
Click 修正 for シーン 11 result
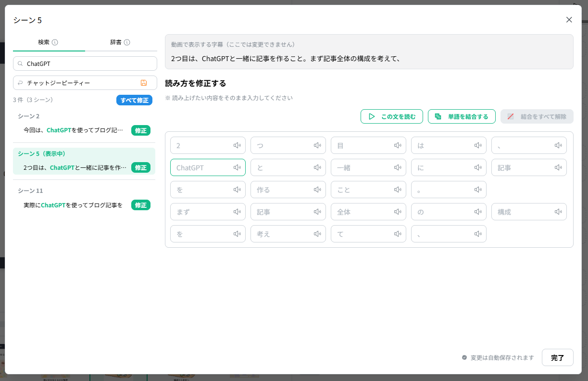coord(141,205)
